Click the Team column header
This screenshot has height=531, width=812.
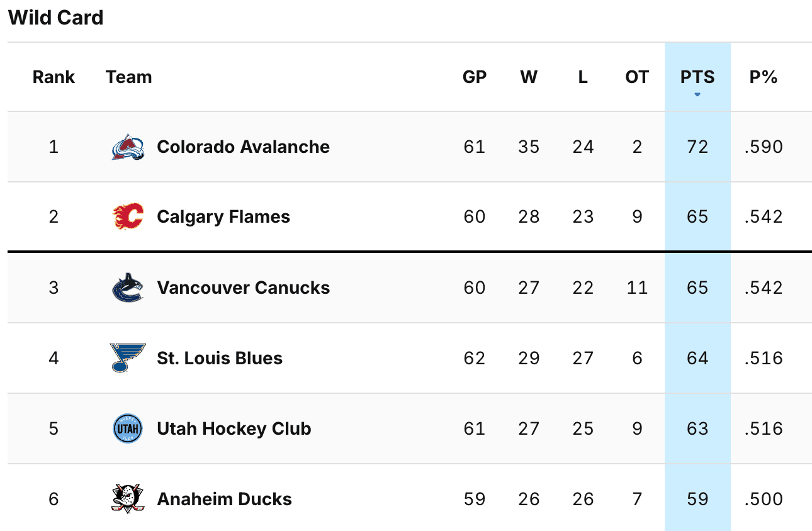[129, 77]
